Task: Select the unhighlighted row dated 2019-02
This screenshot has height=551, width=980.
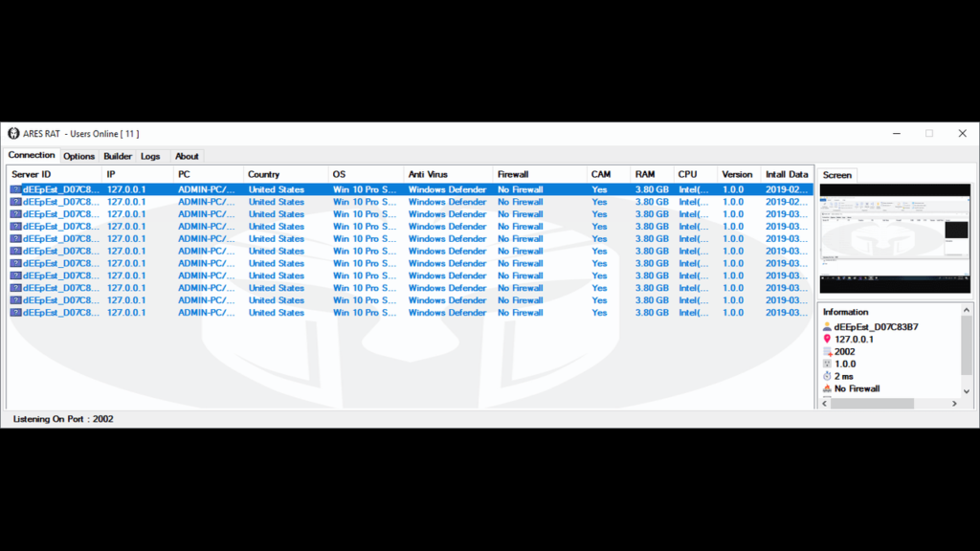Action: coord(410,202)
